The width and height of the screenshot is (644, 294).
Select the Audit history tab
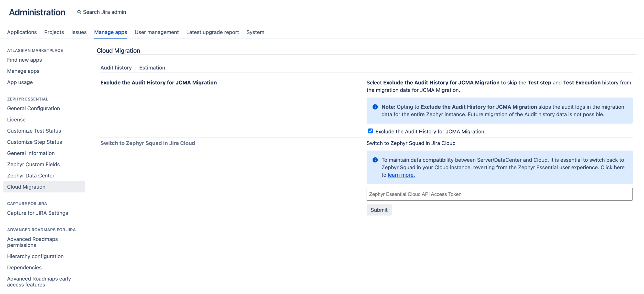pos(116,68)
